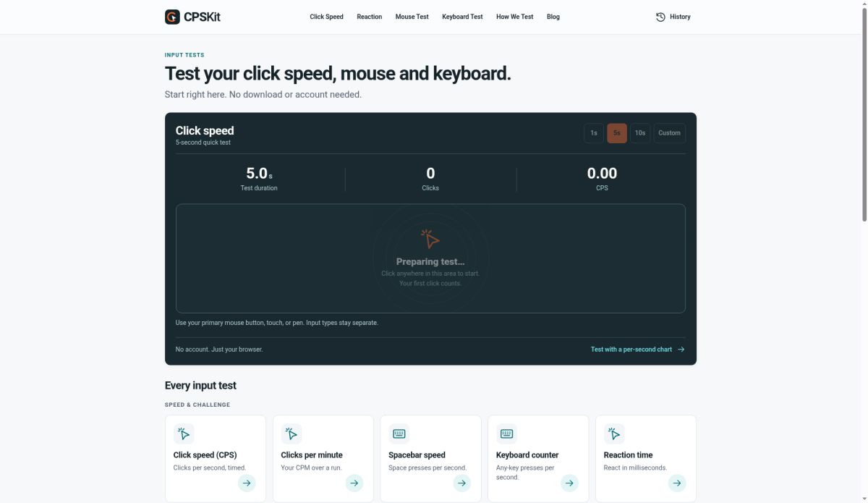Go to Keyboard Test in navigation
This screenshot has height=503, width=868.
tap(462, 17)
